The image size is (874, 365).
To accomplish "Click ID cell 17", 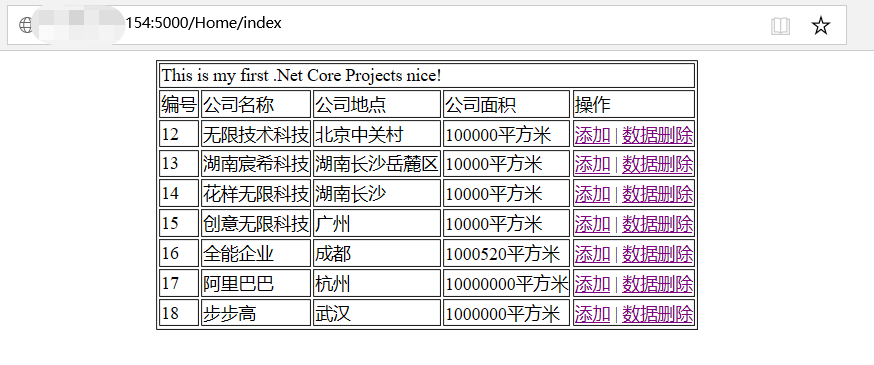I will [x=179, y=284].
